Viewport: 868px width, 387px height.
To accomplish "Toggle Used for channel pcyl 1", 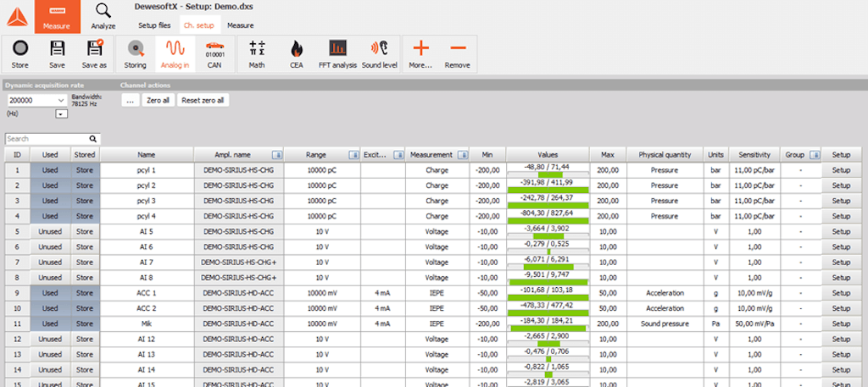I will [50, 170].
